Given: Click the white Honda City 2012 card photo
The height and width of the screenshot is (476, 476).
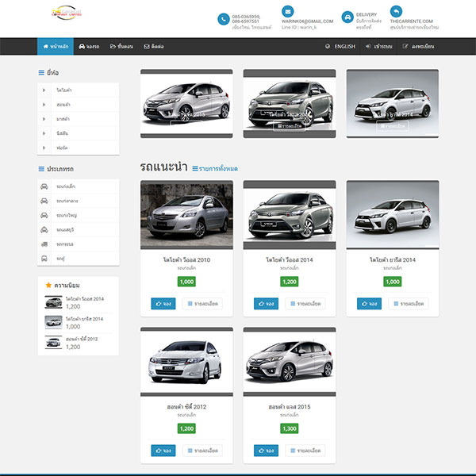Looking at the screenshot, I should (186, 362).
